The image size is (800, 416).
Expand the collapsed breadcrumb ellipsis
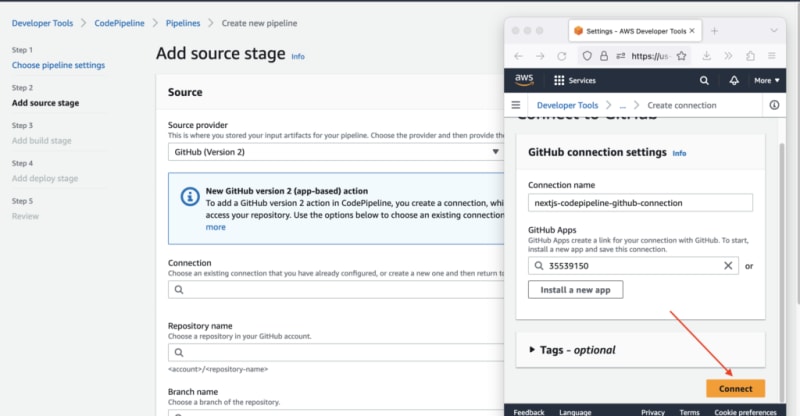point(622,106)
